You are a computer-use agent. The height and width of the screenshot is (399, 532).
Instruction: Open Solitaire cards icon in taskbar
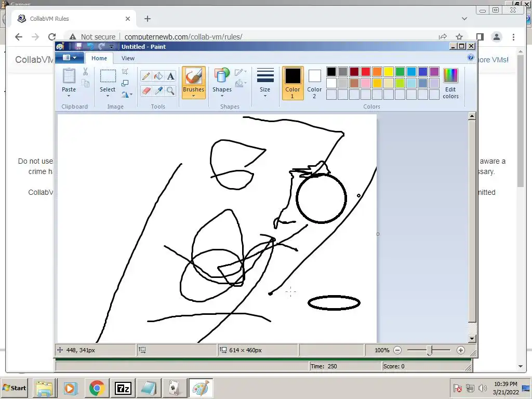tap(175, 388)
